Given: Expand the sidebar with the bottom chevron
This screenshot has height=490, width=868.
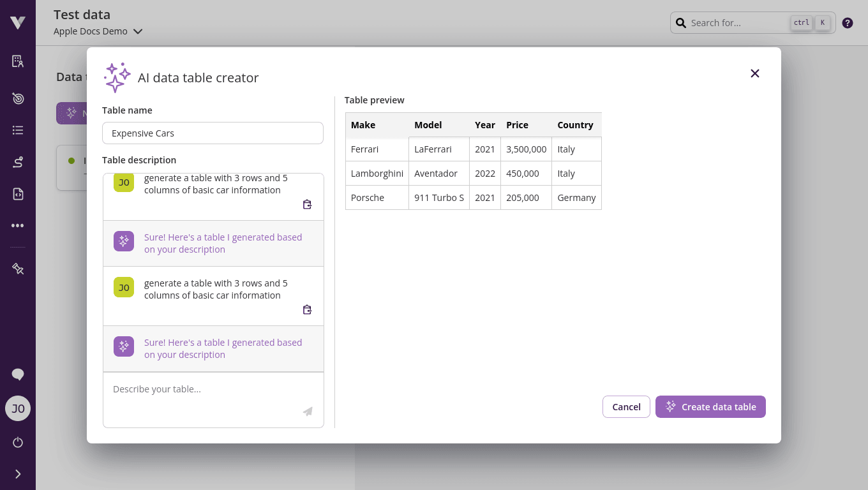Looking at the screenshot, I should [x=17, y=474].
